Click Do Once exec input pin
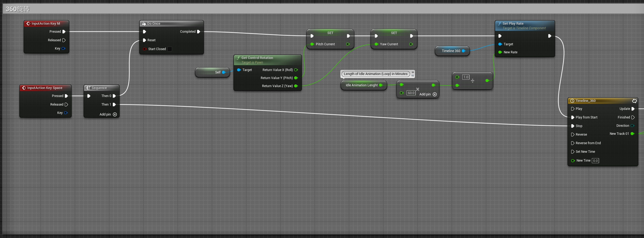Image resolution: width=644 pixels, height=238 pixels. [145, 32]
